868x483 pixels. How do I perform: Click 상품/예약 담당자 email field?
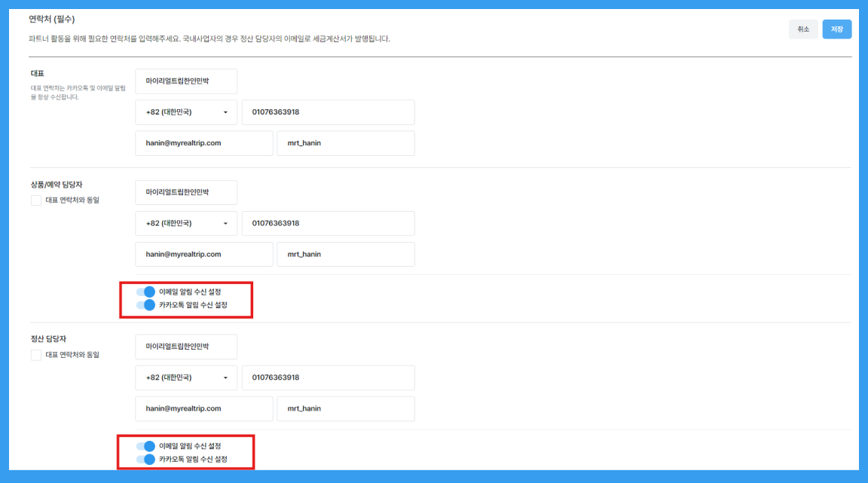203,254
